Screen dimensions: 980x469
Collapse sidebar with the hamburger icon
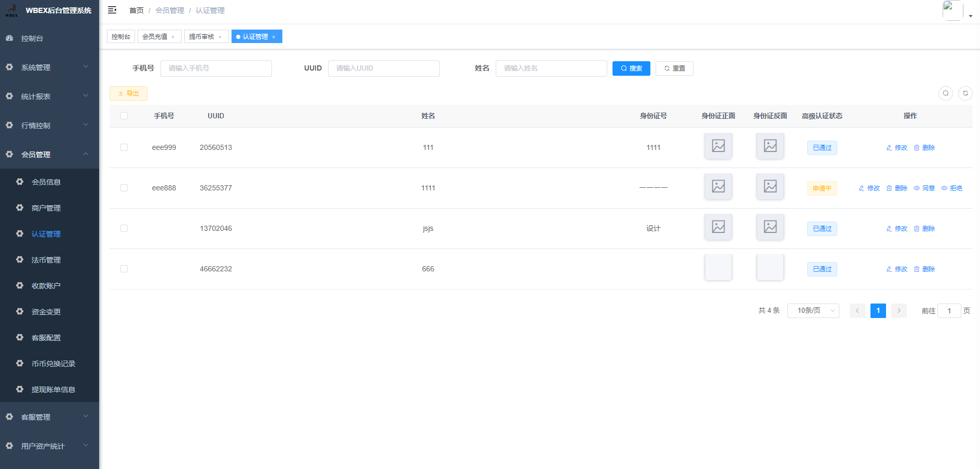pyautogui.click(x=112, y=10)
